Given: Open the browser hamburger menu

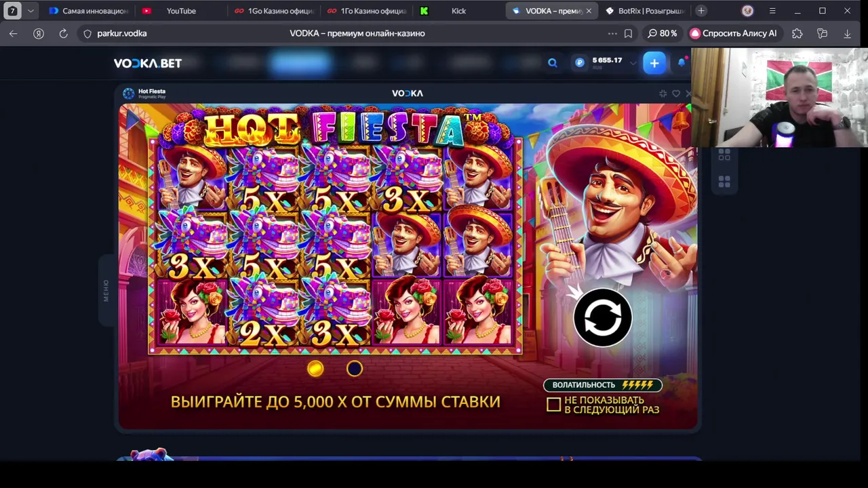Looking at the screenshot, I should (x=772, y=11).
